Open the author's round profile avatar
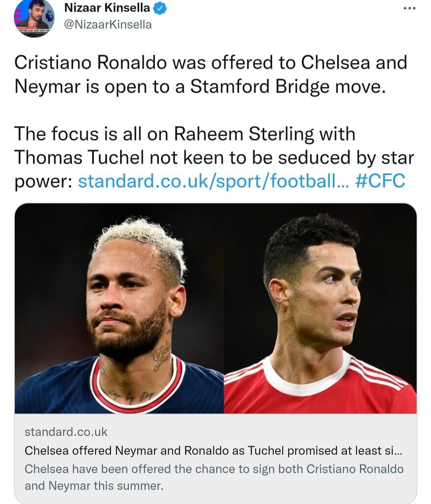The width and height of the screenshot is (431, 504). [33, 18]
